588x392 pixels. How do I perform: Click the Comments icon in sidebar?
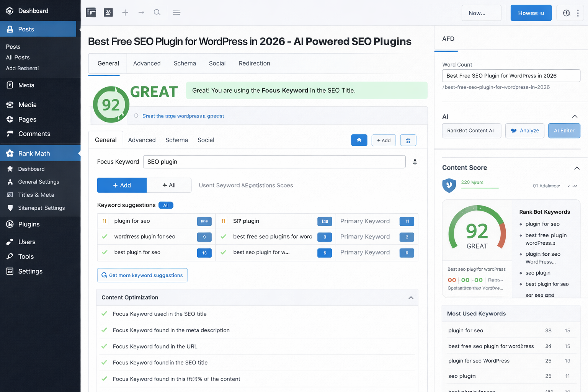tap(10, 134)
